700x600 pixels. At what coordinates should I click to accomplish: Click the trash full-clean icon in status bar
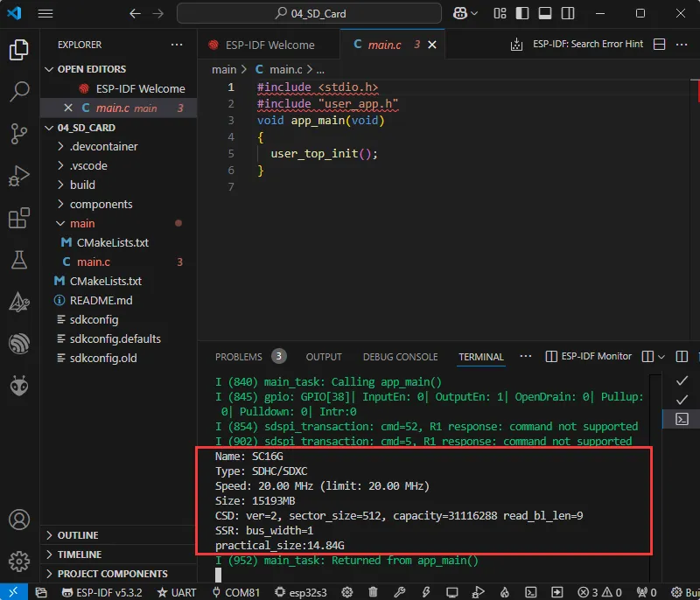[374, 592]
